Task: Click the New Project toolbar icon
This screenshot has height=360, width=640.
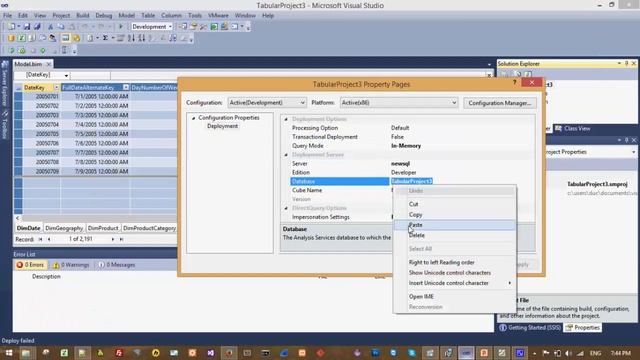Action: click(x=11, y=27)
